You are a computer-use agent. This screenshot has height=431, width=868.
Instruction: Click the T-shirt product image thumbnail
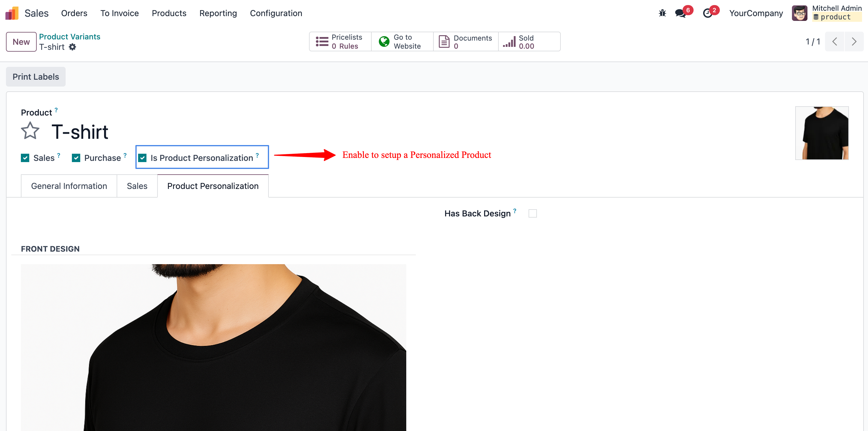point(821,133)
